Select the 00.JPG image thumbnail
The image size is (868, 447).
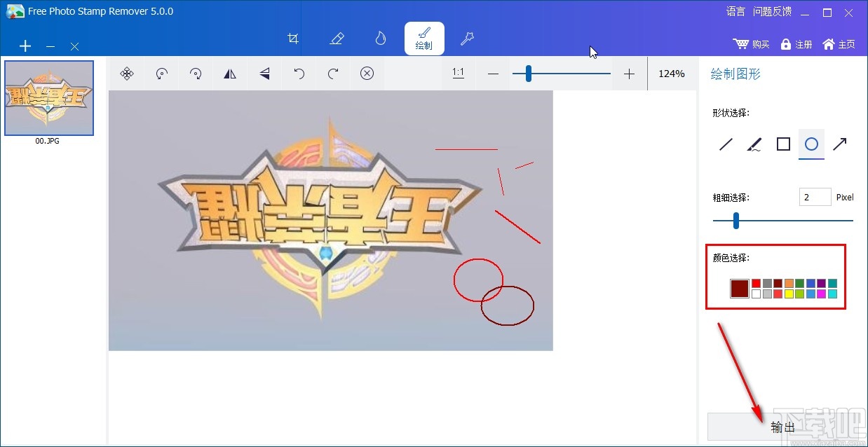48,97
